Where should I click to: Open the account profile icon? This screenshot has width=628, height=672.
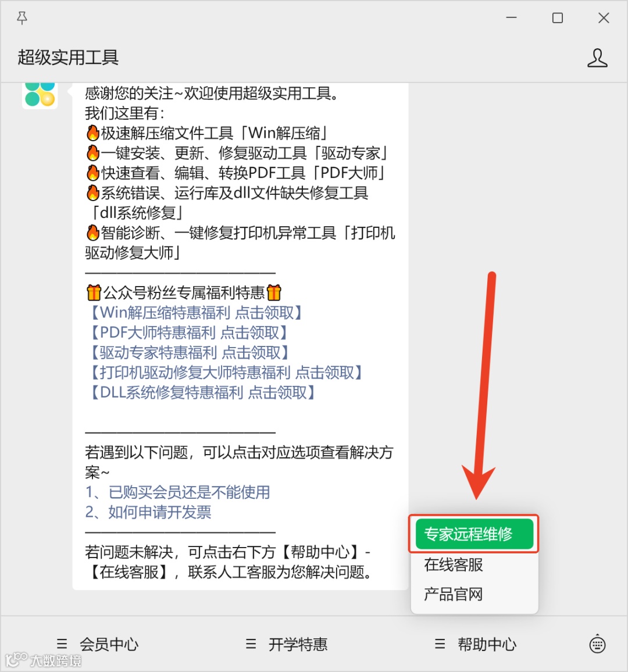click(x=597, y=58)
